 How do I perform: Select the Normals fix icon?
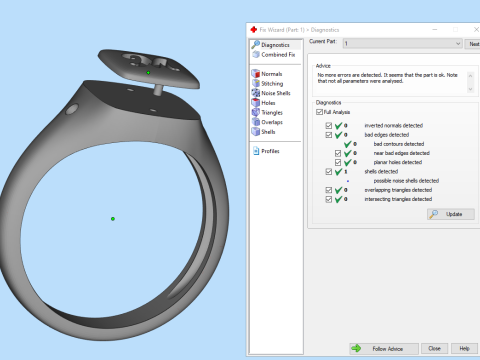[x=256, y=74]
